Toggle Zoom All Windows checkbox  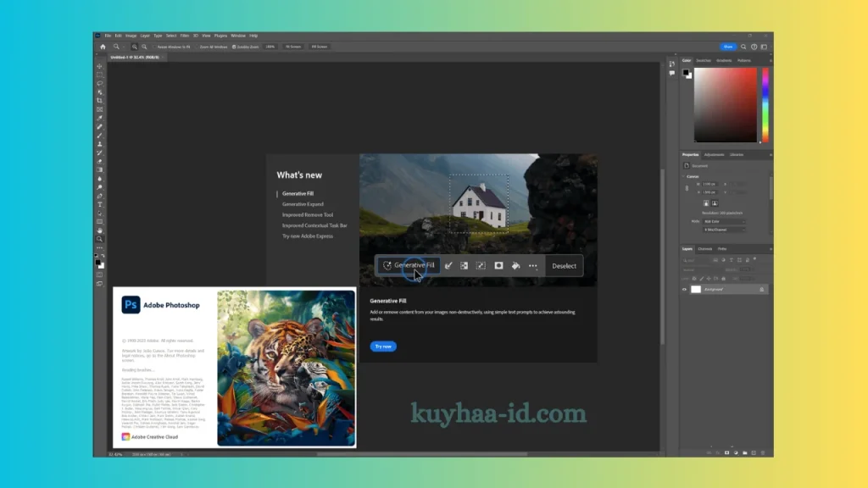pos(197,47)
